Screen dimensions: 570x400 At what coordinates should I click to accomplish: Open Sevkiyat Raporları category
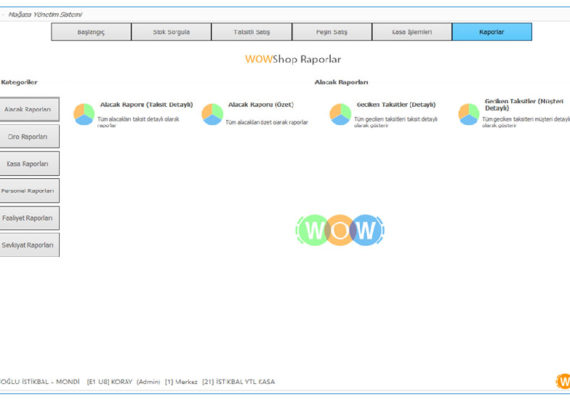[x=29, y=245]
